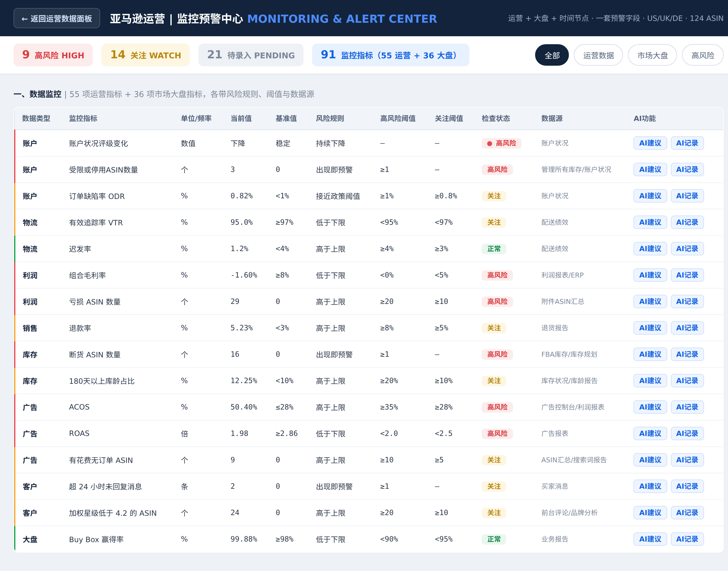Open AI建议 for 账户状况评级变化 row
Viewport: 728px width, 571px height.
pos(650,143)
